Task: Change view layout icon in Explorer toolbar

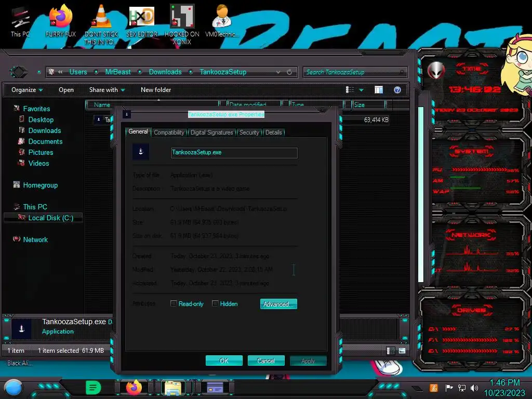Action: click(350, 89)
